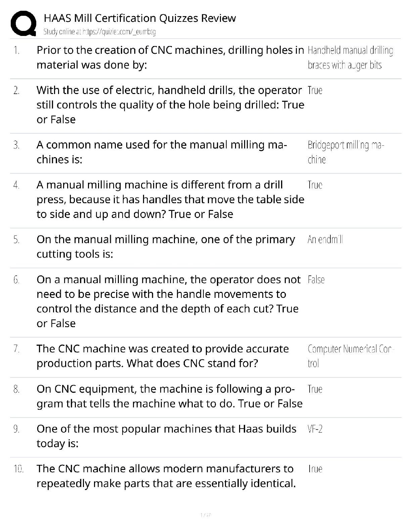411x532 pixels.
Task: Click the answer 'Handheld manual drilling braces'
Action: coord(350,57)
